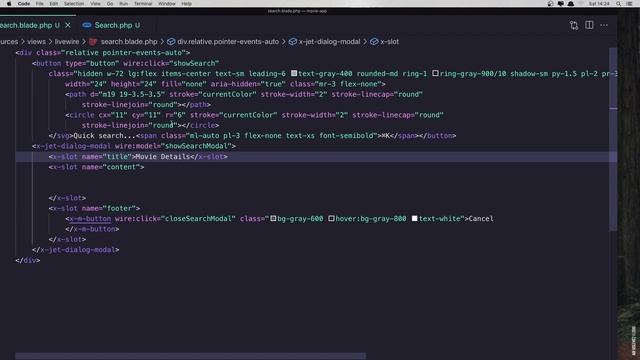Place cursor on "Movie Details" title text

(x=162, y=157)
